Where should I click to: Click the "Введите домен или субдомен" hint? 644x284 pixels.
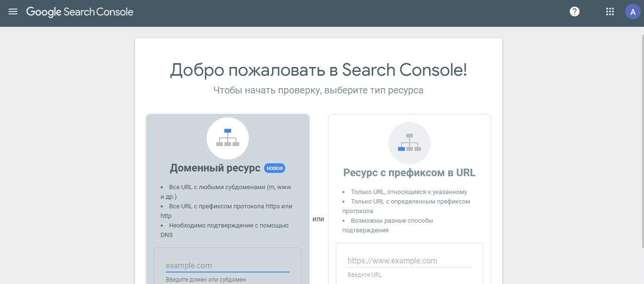(206, 280)
